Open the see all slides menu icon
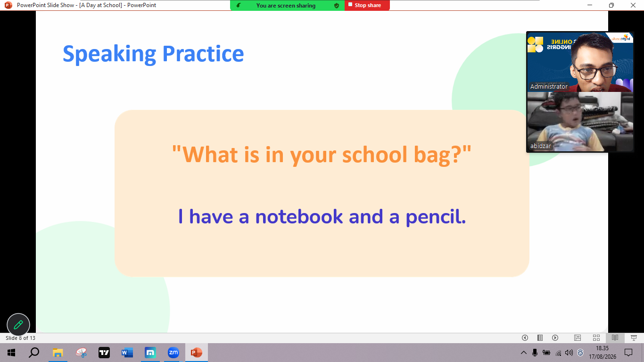 coord(540,338)
